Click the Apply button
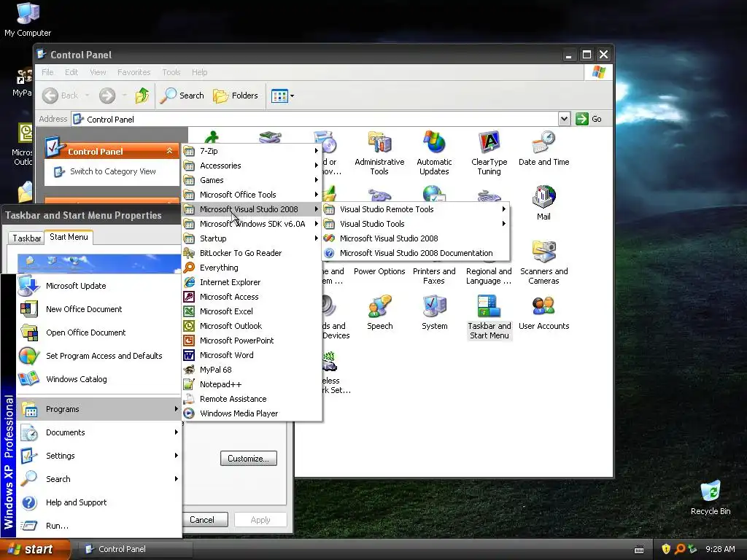747x560 pixels. click(x=260, y=519)
